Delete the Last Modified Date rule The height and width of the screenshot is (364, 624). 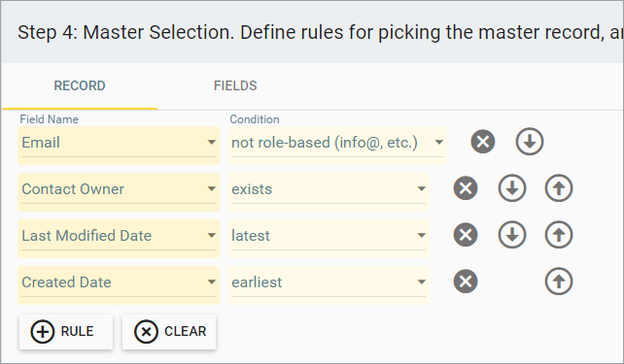point(466,235)
